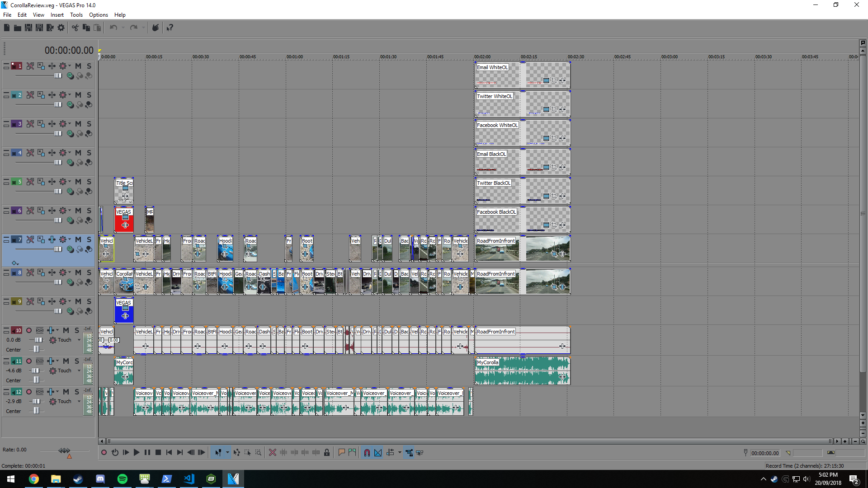The width and height of the screenshot is (868, 488).
Task: Click the Save floppy icon in the toolbar
Action: (x=28, y=28)
